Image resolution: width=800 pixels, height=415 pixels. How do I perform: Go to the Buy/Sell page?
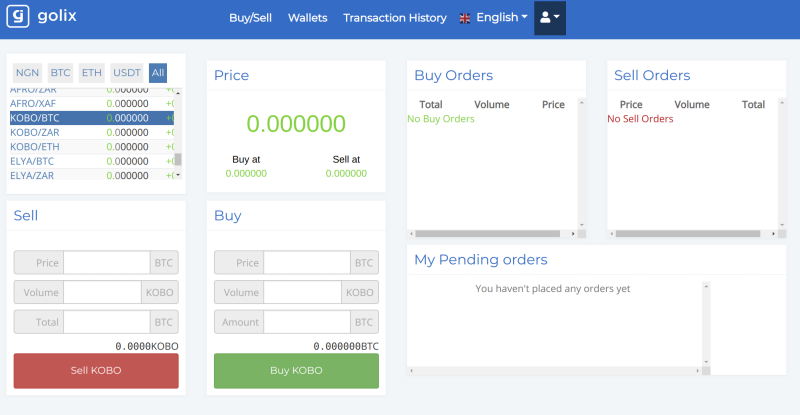click(x=250, y=18)
